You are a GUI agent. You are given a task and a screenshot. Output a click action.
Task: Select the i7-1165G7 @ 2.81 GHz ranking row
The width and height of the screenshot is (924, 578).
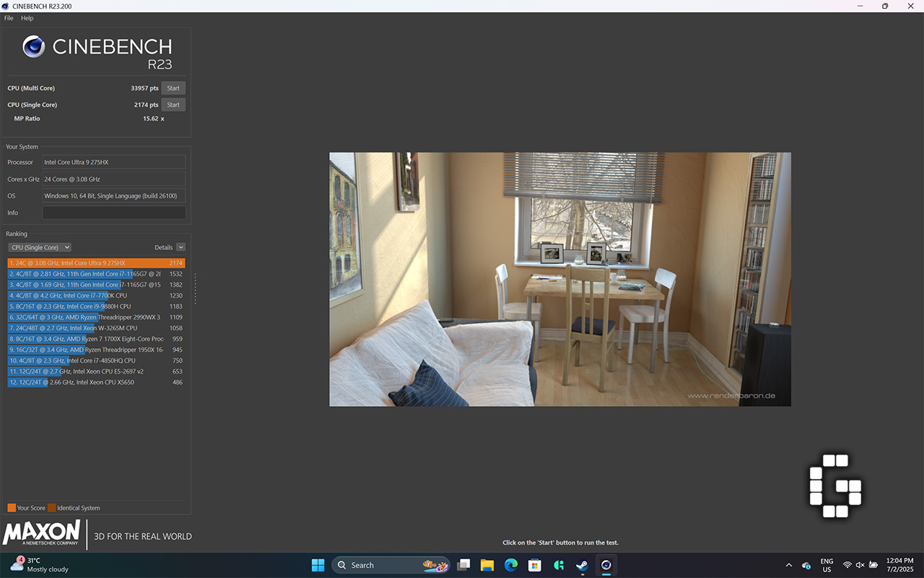pos(97,274)
